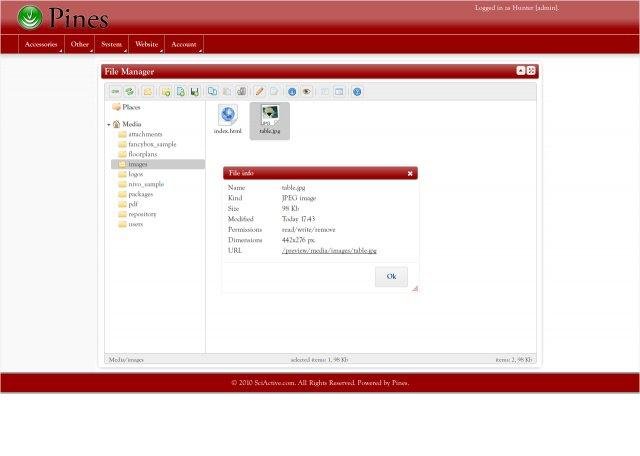Open the floorplans folder

click(x=138, y=154)
